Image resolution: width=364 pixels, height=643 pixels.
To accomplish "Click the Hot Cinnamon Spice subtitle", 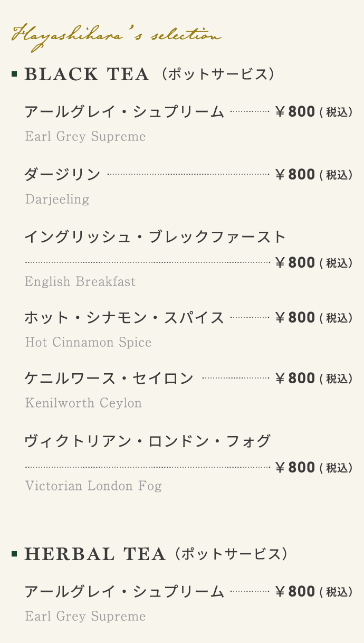I will coord(88,342).
